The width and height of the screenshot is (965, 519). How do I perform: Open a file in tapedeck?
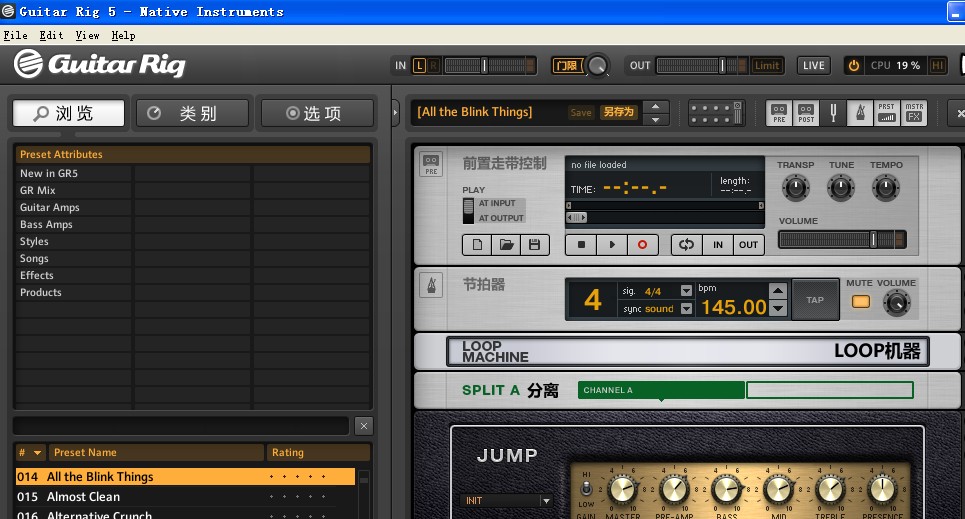506,245
